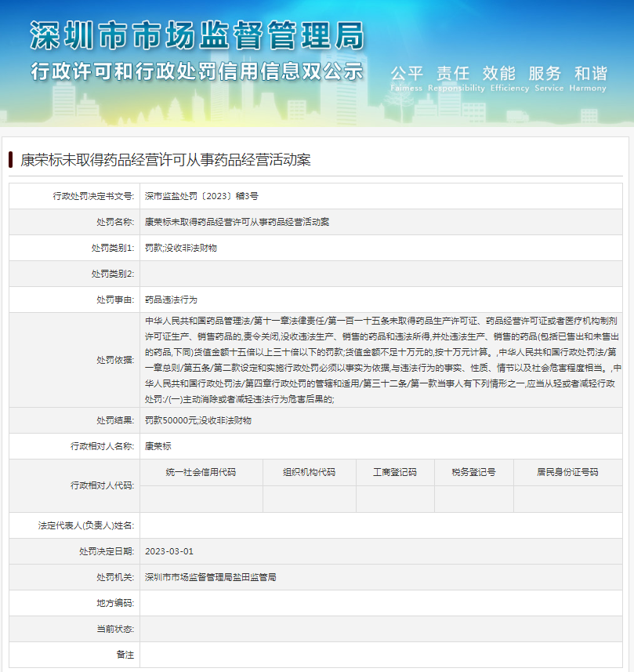Click the dark red marker beside the case heading
The image size is (634, 672).
pyautogui.click(x=11, y=160)
